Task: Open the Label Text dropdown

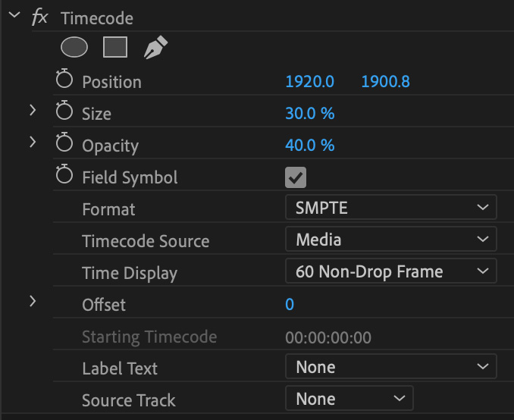Action: (390, 367)
